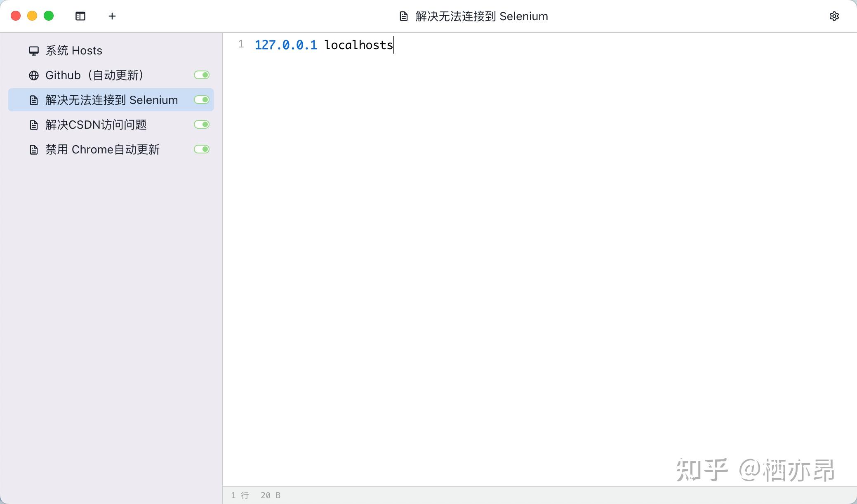The height and width of the screenshot is (504, 857).
Task: Open the 解决CSDN访问问题 hosts file
Action: [x=97, y=125]
